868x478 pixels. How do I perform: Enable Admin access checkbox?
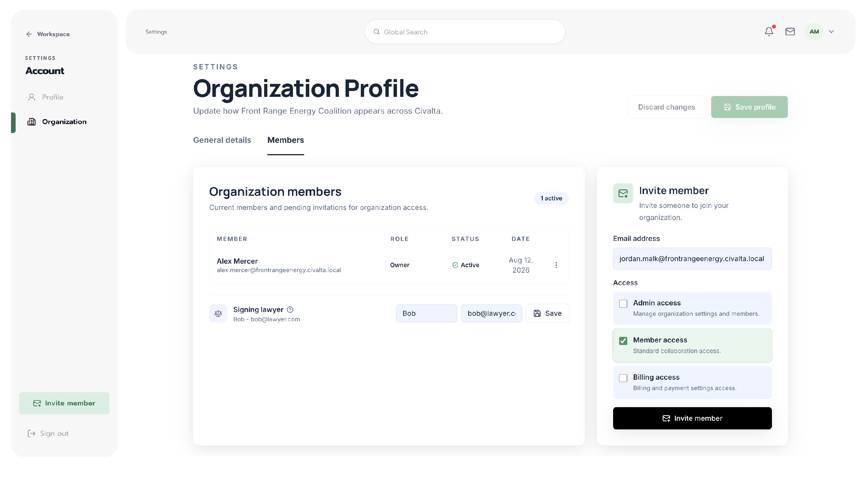(x=623, y=304)
